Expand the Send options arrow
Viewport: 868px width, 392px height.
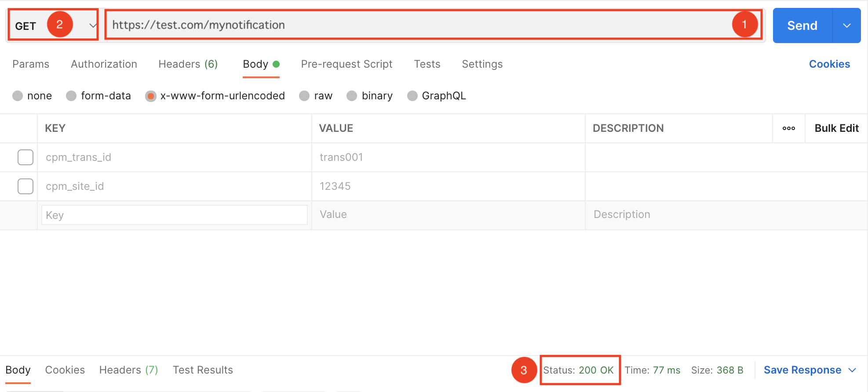pos(847,25)
